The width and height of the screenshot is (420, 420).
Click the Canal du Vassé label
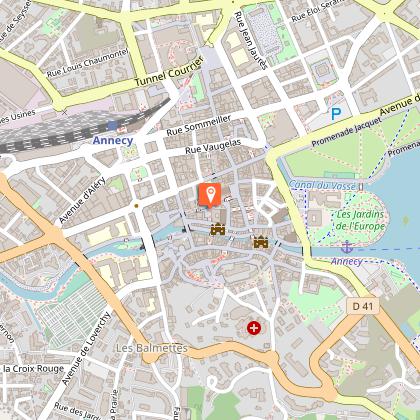[322, 185]
